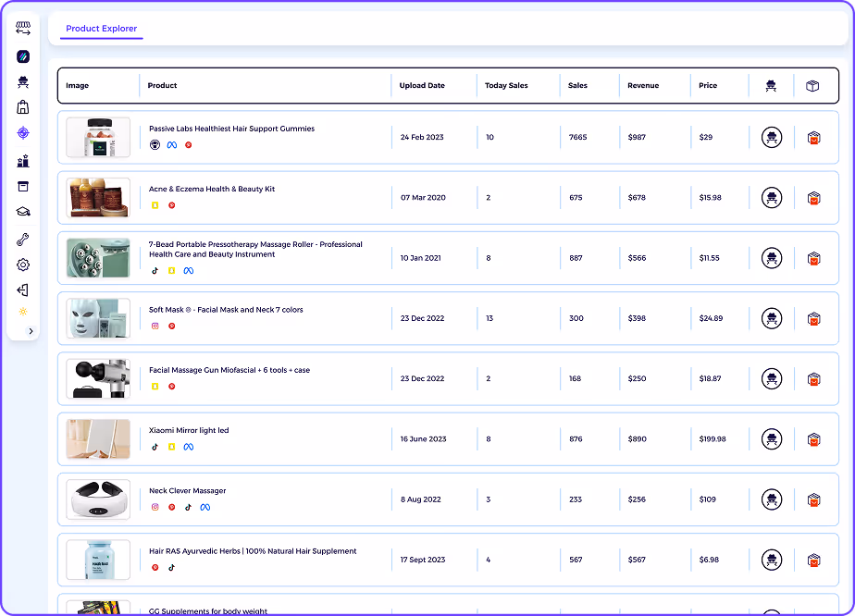Open Soft Mask Facial Mask product title
The image size is (855, 616).
point(226,310)
